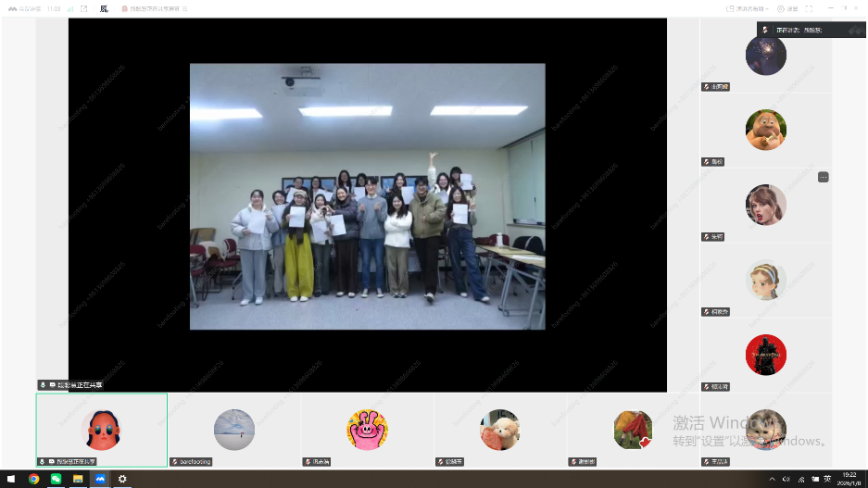Click the shared group photo in the center
868x488 pixels.
(x=367, y=196)
